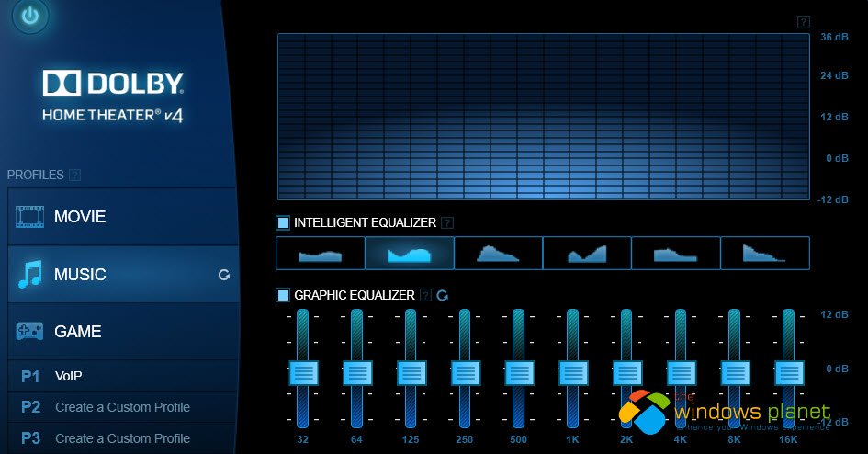This screenshot has height=454, width=868.
Task: Open P3 Create a Custom Profile
Action: pos(123,438)
